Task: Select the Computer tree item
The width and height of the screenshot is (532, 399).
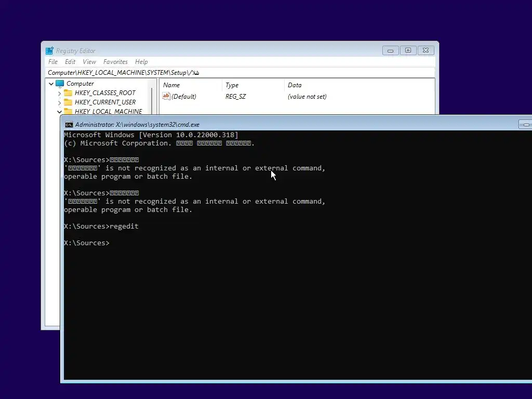Action: [80, 84]
